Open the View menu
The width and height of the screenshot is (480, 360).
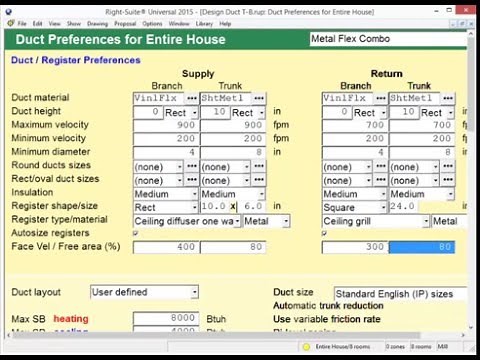[54, 24]
